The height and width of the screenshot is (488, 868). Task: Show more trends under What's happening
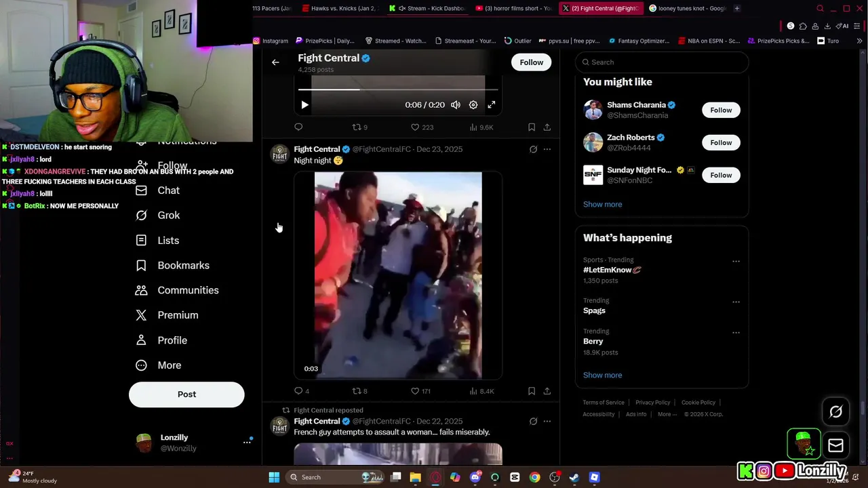(x=602, y=375)
